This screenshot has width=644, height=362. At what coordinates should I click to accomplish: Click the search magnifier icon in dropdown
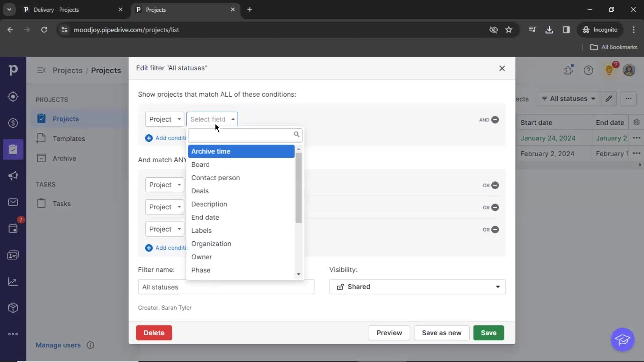click(x=297, y=134)
